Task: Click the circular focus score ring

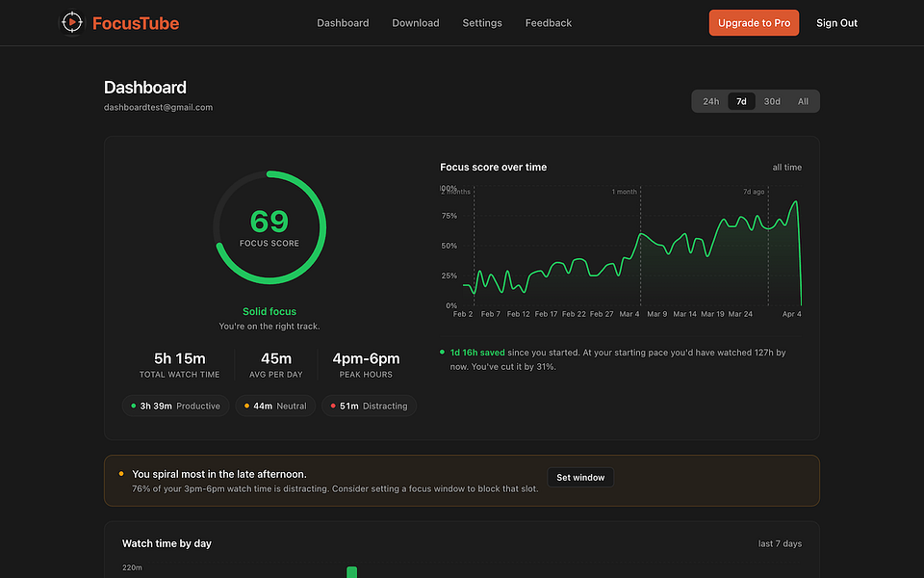Action: point(269,227)
